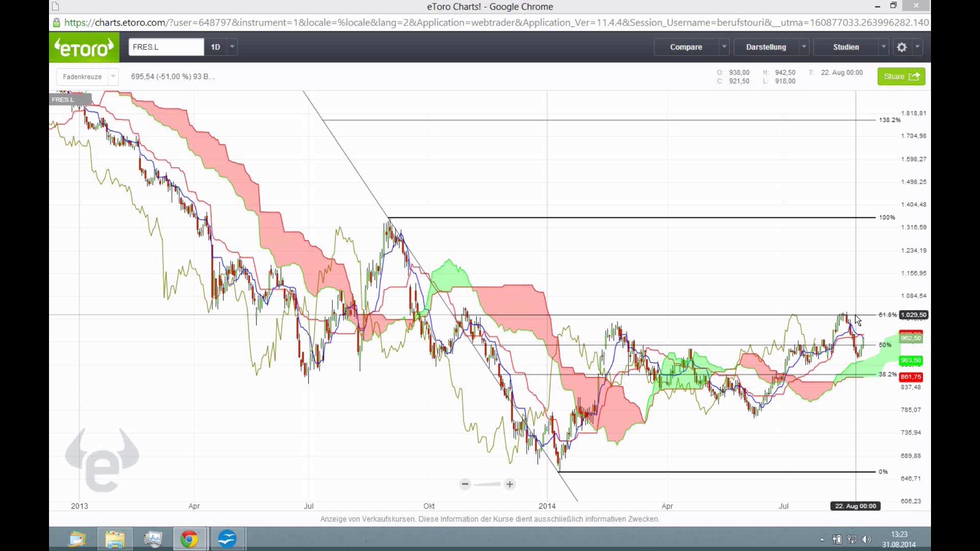Expand the Studien dropdown arrow
The height and width of the screenshot is (551, 980).
coord(884,47)
